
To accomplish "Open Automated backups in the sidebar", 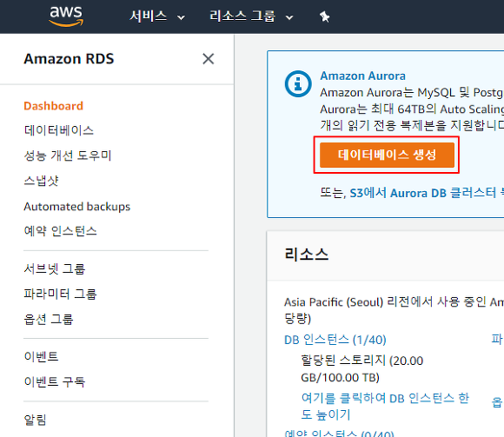I will click(x=77, y=206).
